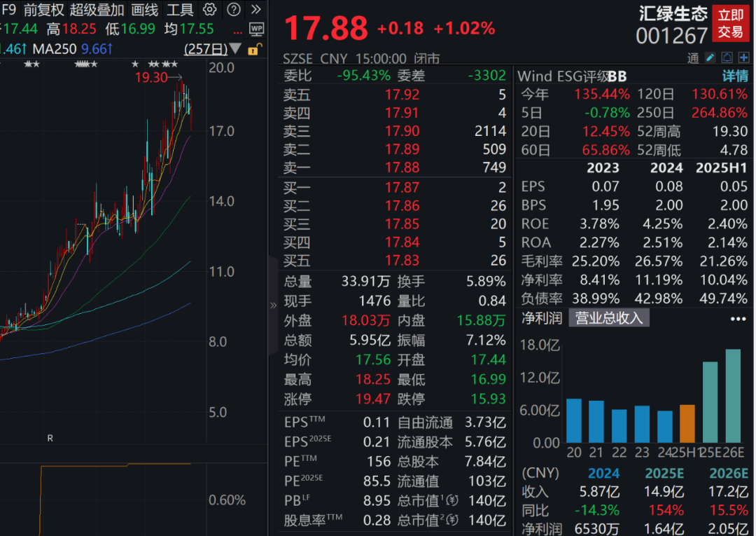
Task: Open chart settings gear icon
Action: 209,10
